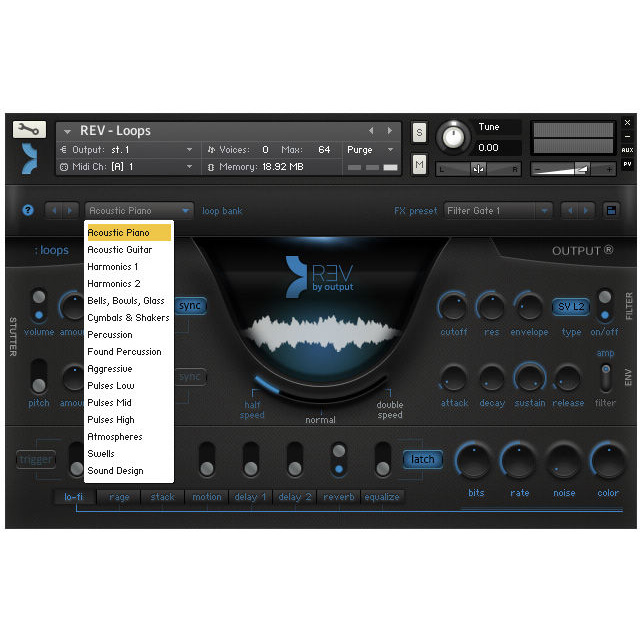Click the pitch stutter sync button

point(190,377)
